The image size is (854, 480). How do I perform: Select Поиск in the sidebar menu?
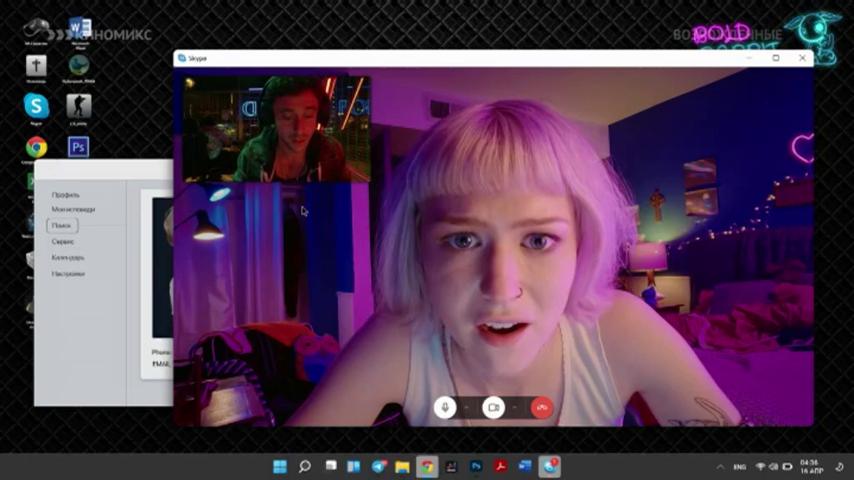[x=62, y=225]
